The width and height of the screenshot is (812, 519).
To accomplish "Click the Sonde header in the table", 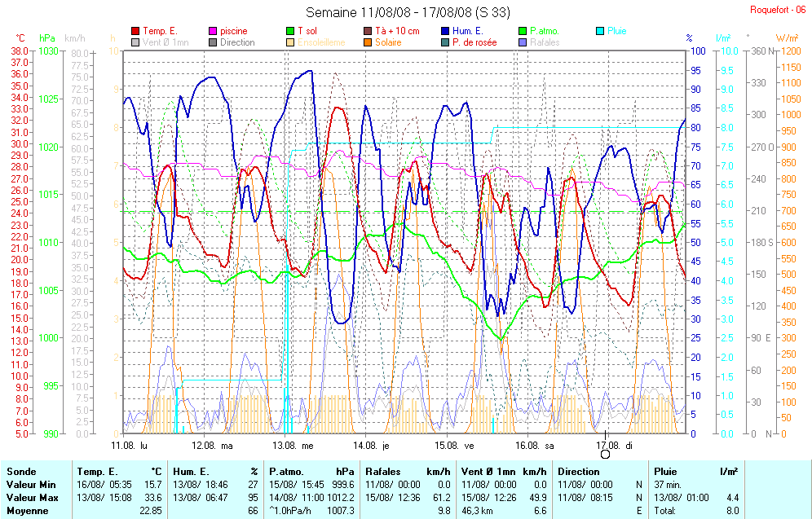I will (21, 472).
